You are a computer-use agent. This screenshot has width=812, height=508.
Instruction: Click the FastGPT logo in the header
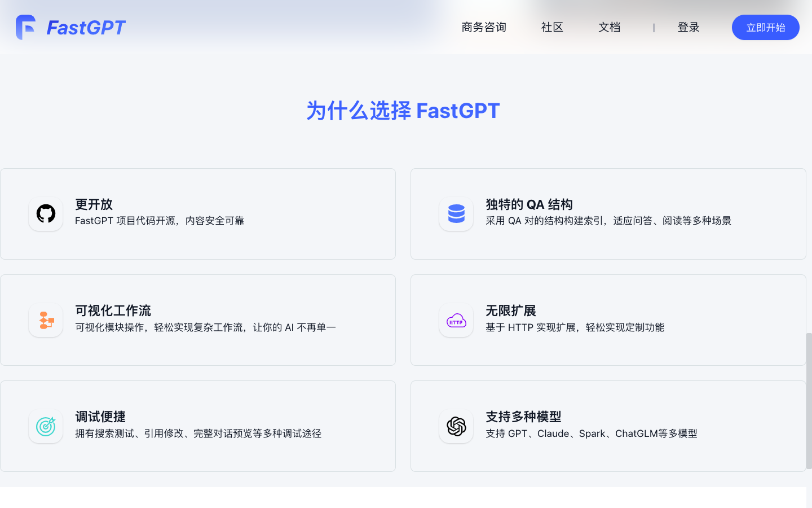[x=70, y=27]
